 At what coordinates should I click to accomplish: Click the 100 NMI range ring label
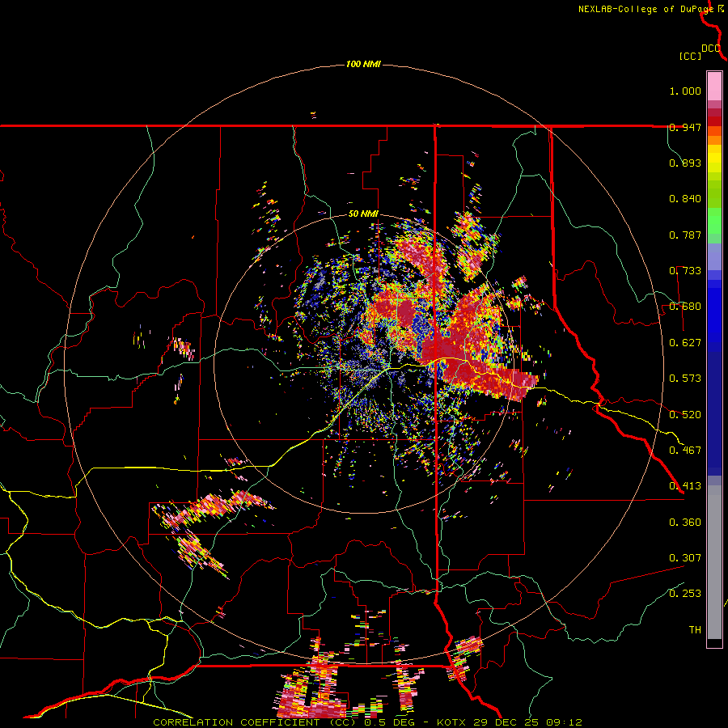363,64
